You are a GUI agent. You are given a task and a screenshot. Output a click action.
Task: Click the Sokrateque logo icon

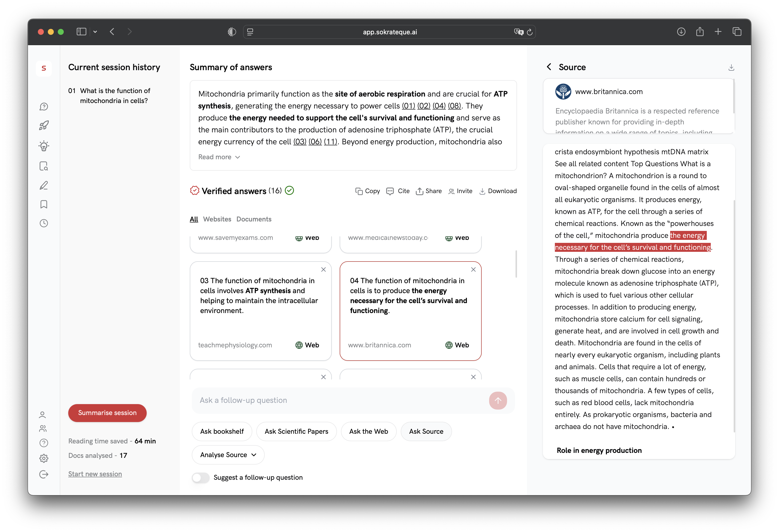44,68
